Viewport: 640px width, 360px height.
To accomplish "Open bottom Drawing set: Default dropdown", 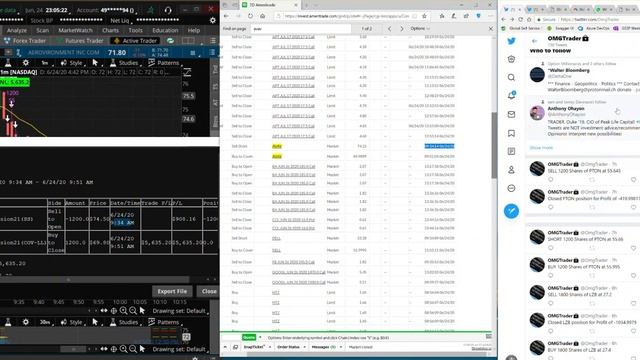I will coord(180,349).
